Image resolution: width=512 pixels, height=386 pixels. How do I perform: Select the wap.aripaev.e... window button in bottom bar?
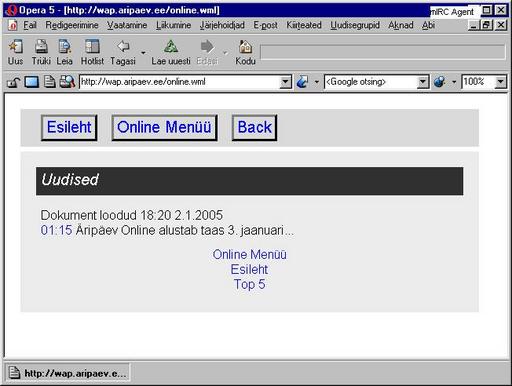pos(68,373)
